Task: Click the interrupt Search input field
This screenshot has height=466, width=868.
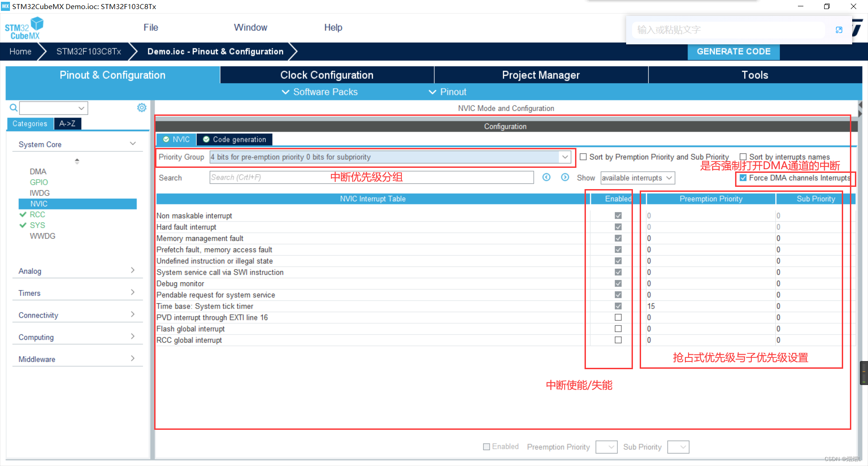Action: 372,177
